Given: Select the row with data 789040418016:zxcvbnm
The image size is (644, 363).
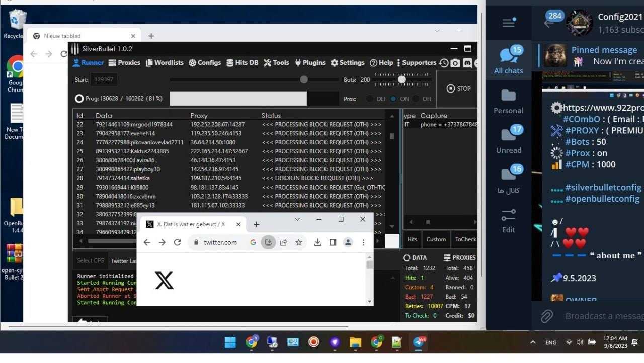Looking at the screenshot, I should pos(230,196).
